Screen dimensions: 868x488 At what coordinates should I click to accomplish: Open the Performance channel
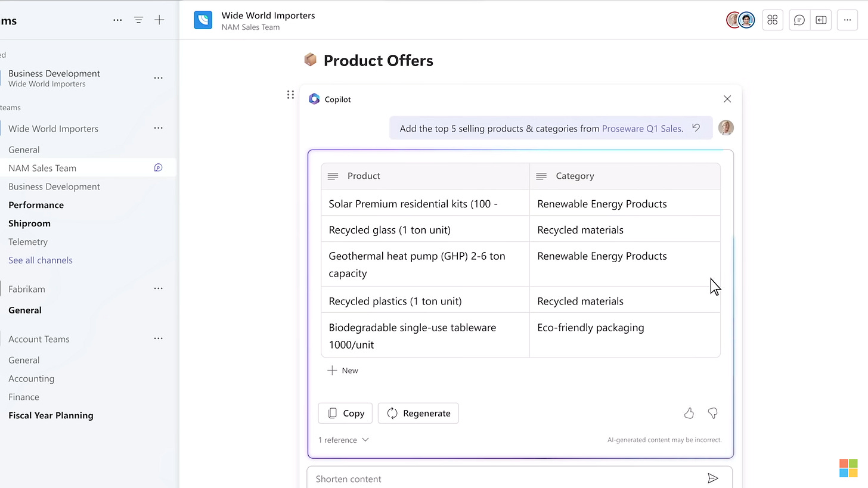[x=36, y=205]
